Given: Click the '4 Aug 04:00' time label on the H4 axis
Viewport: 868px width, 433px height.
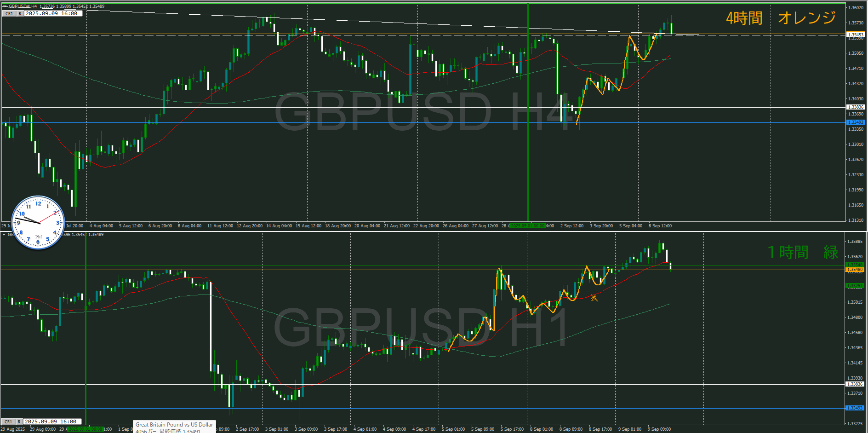Looking at the screenshot, I should click(101, 226).
